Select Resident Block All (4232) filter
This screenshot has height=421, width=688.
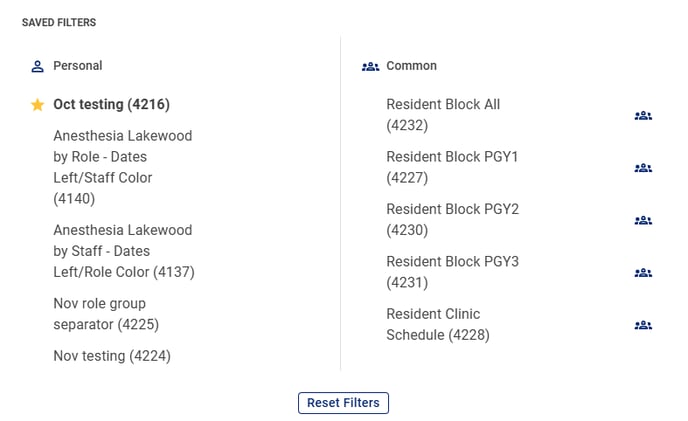point(443,115)
